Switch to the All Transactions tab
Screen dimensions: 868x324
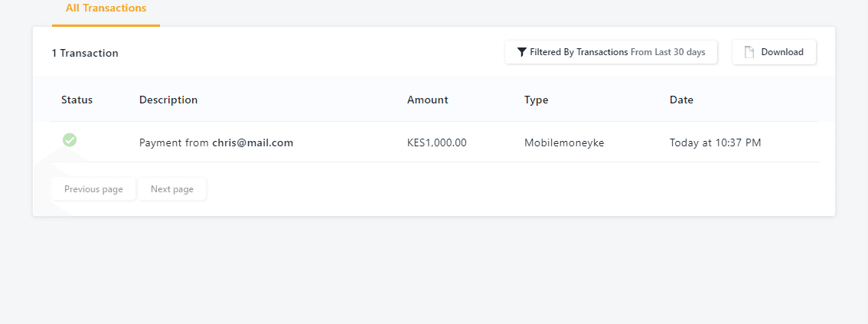click(x=106, y=8)
